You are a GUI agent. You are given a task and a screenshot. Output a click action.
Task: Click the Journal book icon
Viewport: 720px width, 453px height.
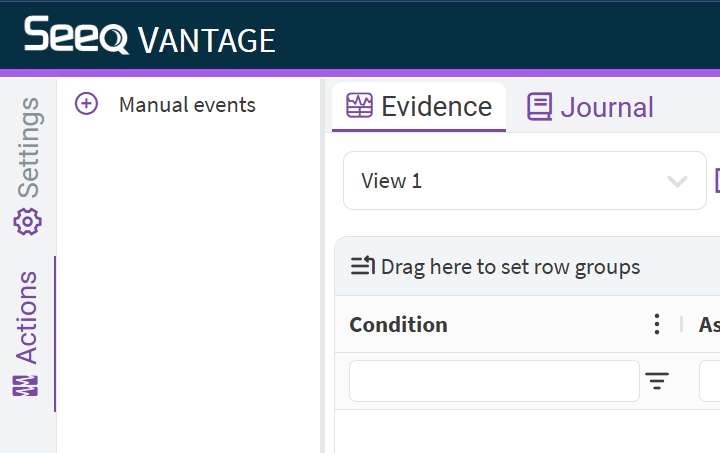pos(540,106)
